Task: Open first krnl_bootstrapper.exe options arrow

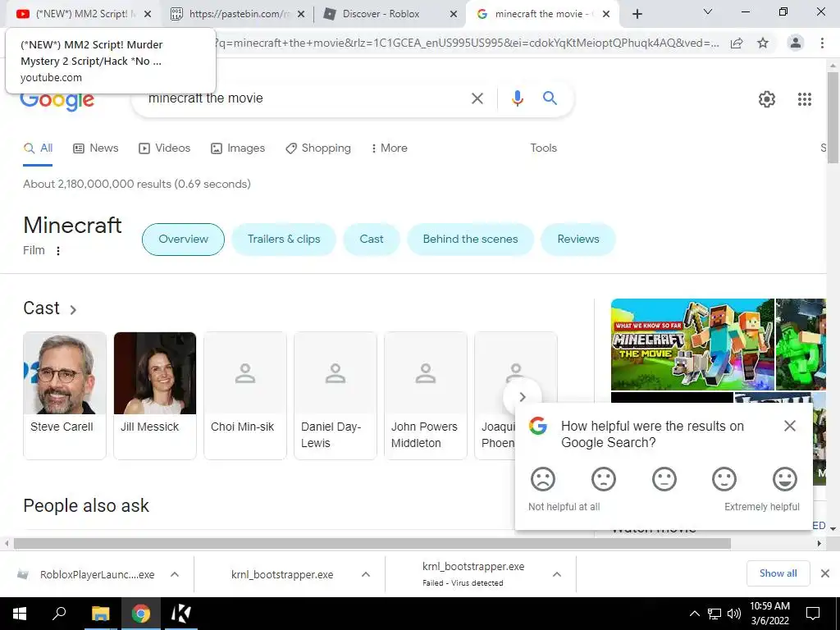Action: [x=366, y=574]
